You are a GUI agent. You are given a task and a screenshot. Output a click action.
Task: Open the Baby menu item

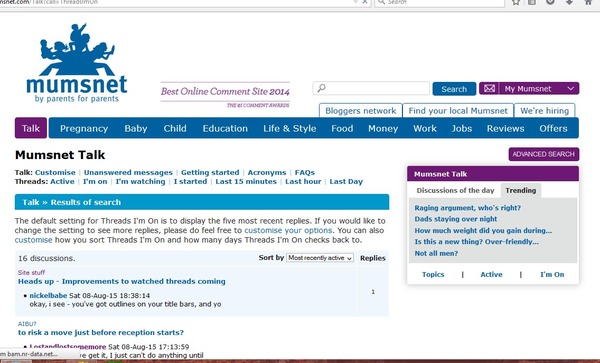[x=136, y=129]
